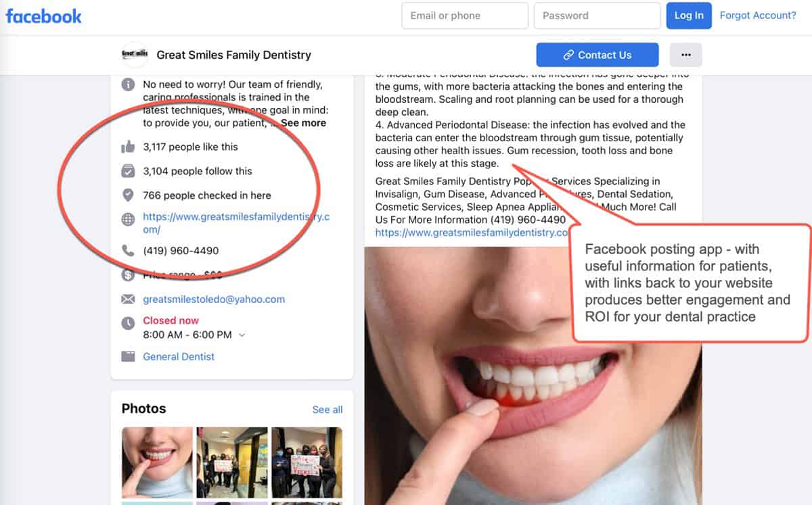Viewport: 812px width, 505px height.
Task: Click the globe website icon
Action: pyautogui.click(x=128, y=219)
